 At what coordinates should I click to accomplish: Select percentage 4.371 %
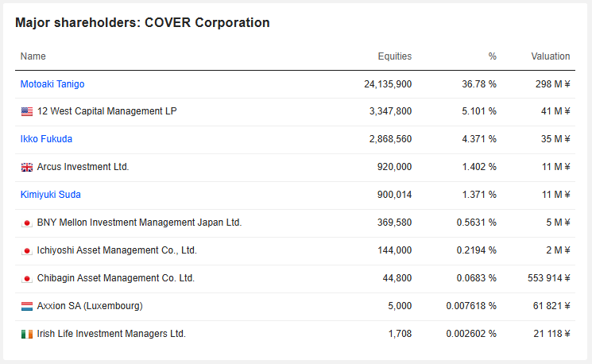coord(479,139)
